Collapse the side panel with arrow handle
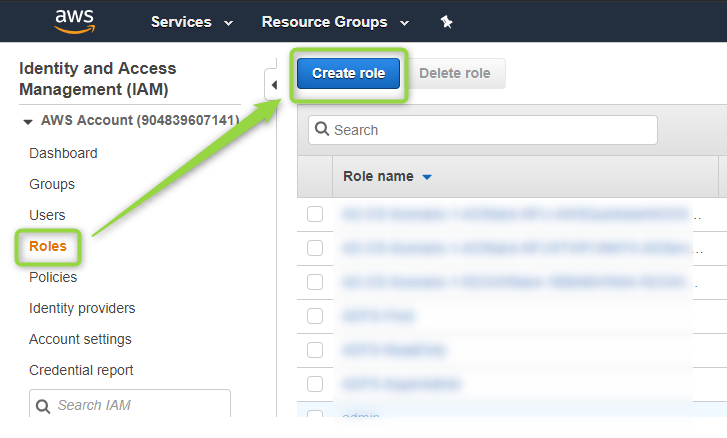This screenshot has width=727, height=438. pos(273,85)
